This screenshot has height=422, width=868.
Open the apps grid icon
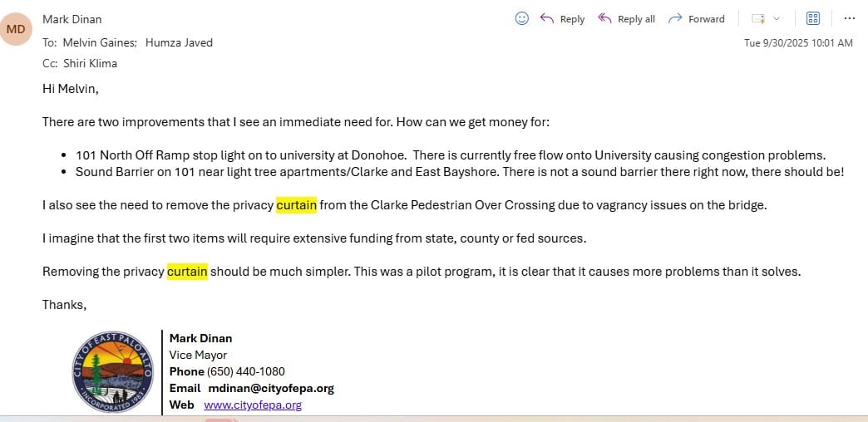813,18
